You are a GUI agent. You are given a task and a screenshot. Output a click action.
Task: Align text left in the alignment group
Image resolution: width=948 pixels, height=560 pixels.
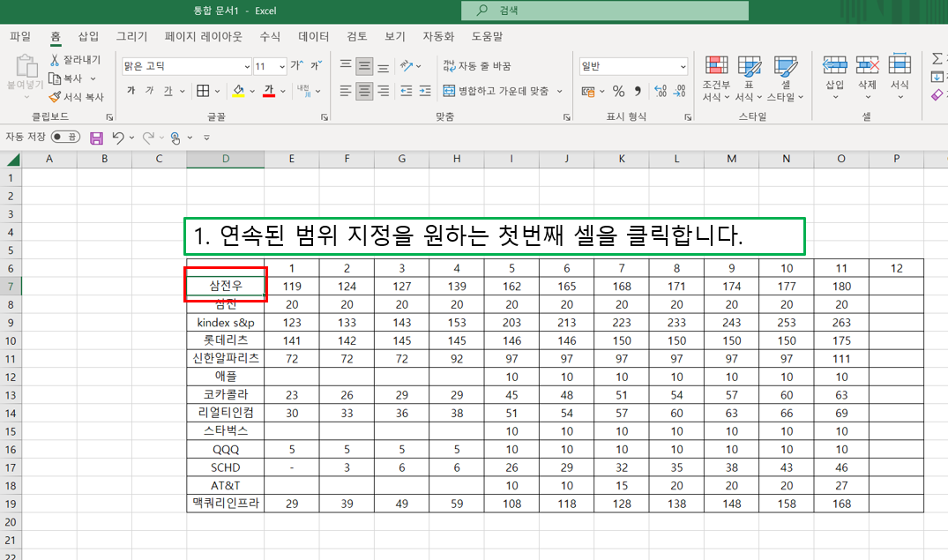(x=345, y=91)
